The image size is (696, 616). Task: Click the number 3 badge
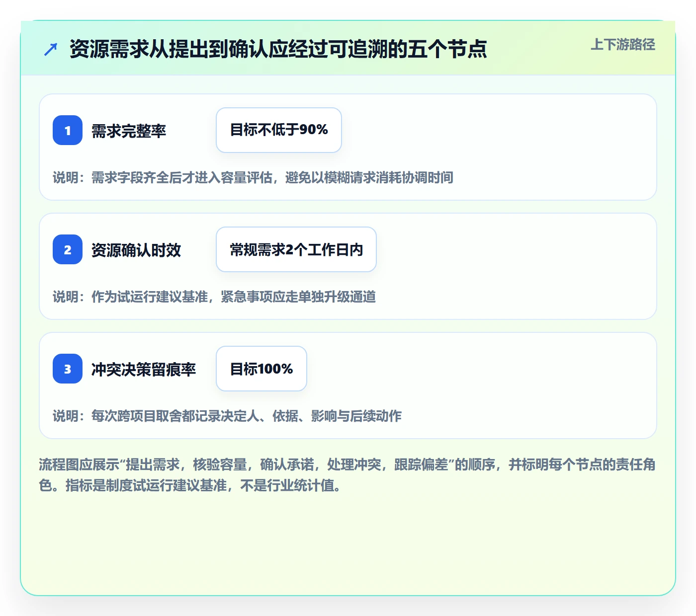(x=68, y=369)
